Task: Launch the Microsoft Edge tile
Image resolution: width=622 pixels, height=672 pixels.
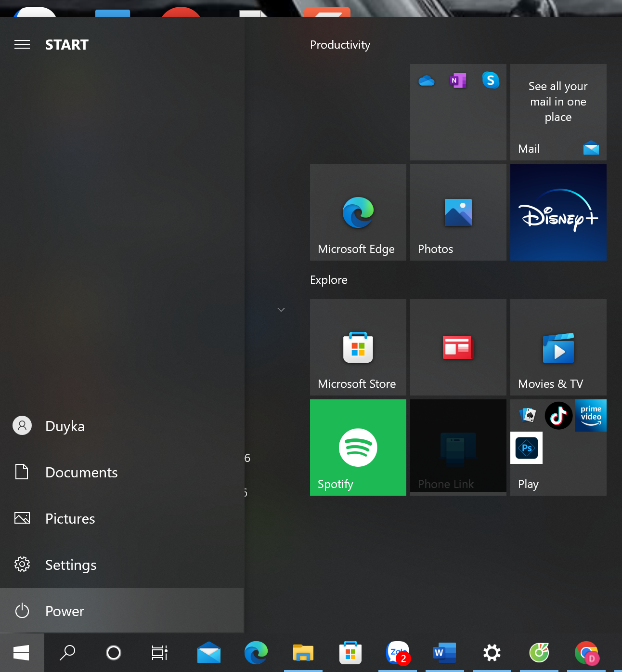Action: coord(358,212)
